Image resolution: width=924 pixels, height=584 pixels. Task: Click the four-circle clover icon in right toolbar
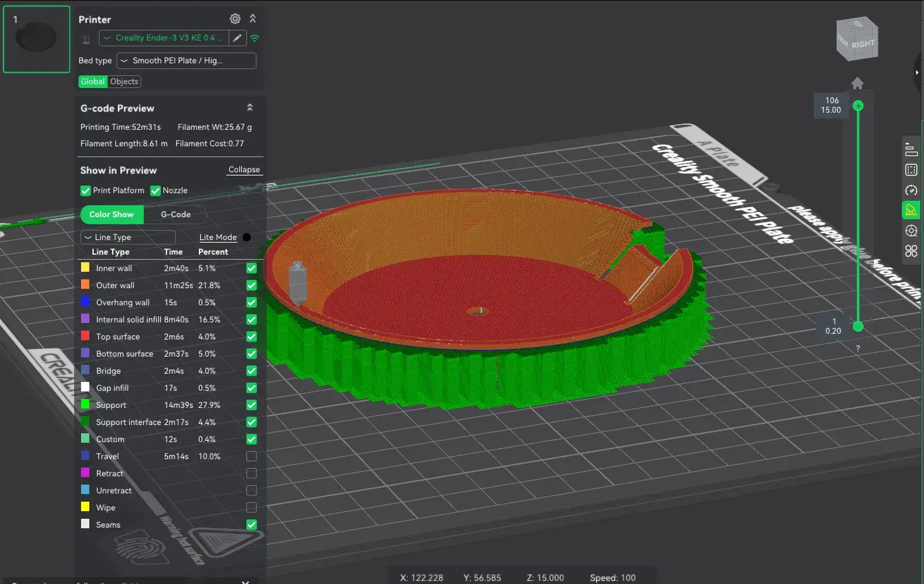(x=911, y=251)
